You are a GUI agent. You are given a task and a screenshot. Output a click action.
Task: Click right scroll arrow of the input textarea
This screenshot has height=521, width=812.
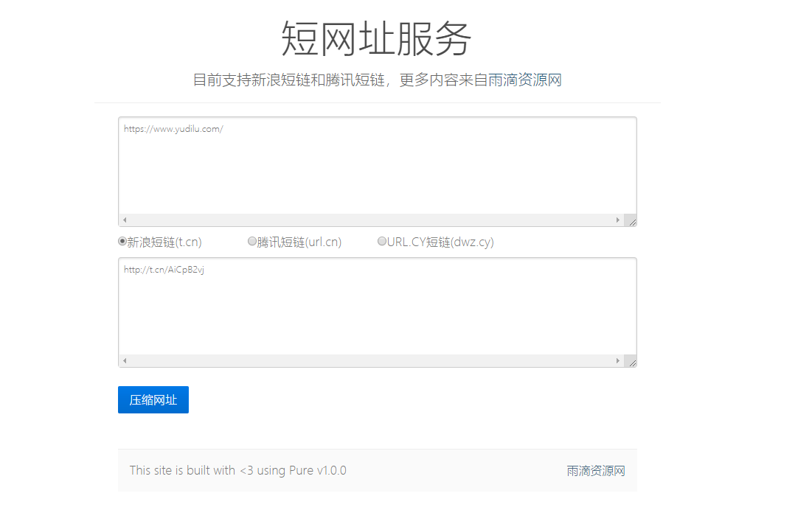tap(618, 220)
